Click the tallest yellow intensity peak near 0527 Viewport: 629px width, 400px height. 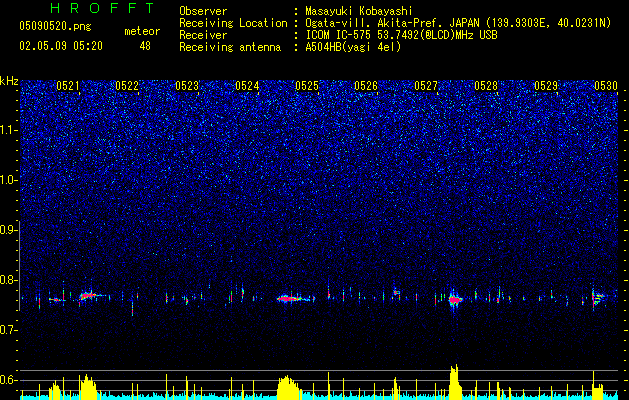(x=454, y=381)
